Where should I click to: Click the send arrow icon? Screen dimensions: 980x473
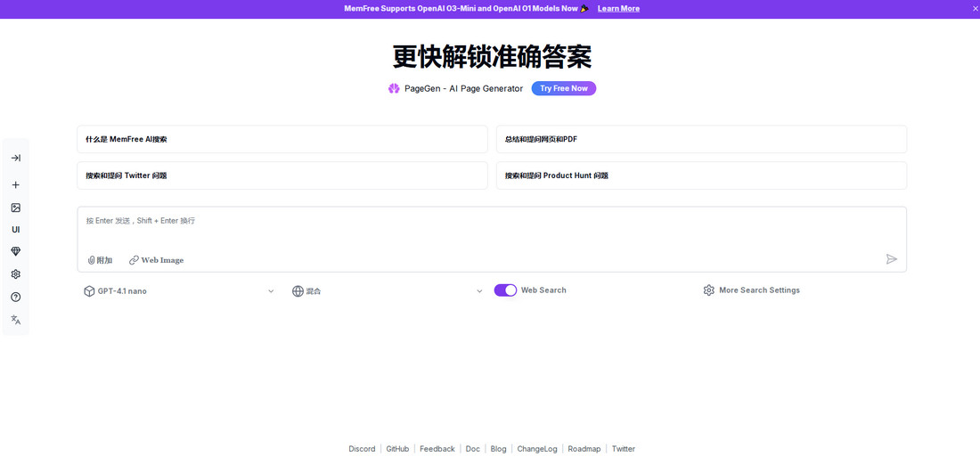click(x=892, y=259)
